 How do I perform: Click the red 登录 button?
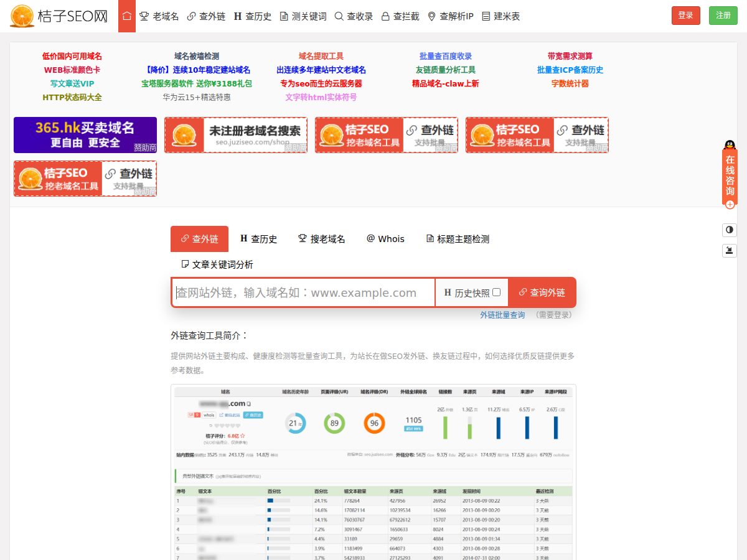686,16
